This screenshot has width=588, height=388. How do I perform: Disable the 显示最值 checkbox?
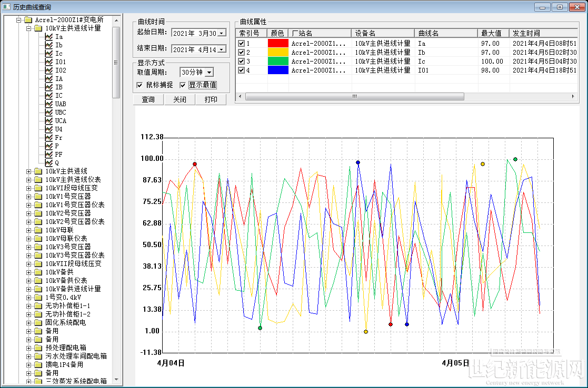point(183,85)
